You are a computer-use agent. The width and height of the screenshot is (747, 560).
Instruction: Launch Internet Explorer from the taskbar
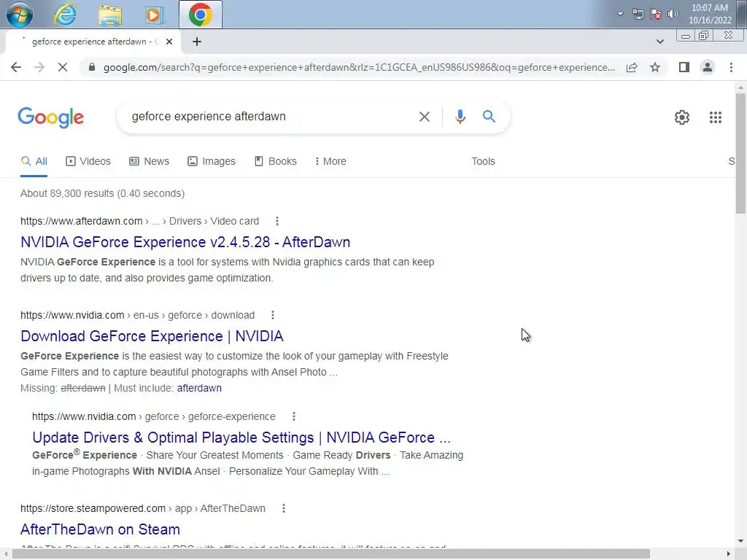click(x=65, y=15)
